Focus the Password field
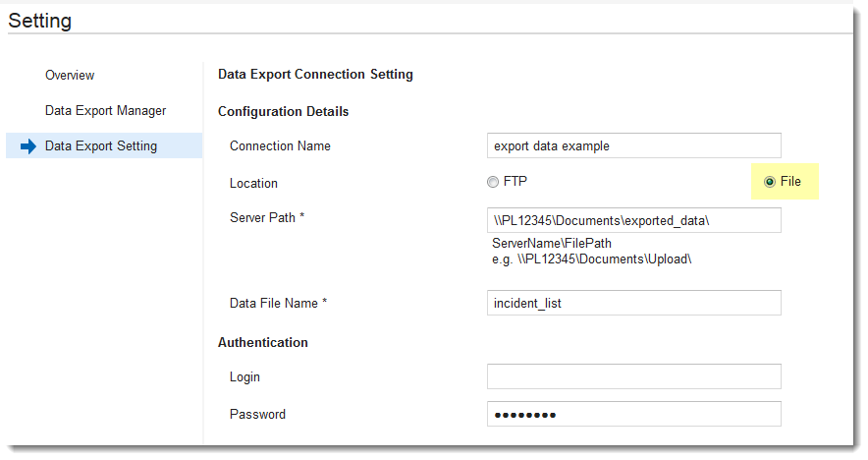Viewport: 868px width, 460px height. point(634,414)
